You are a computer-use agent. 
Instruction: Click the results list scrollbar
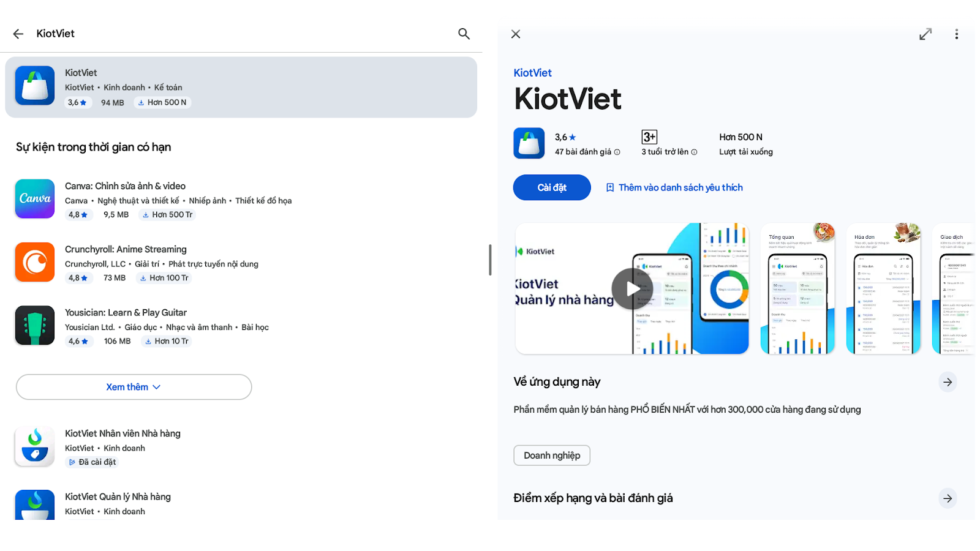[x=490, y=260]
